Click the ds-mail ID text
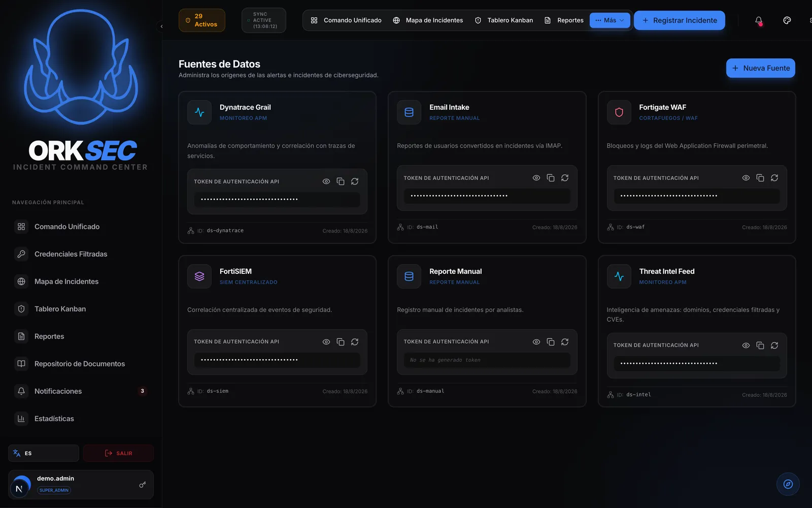Image resolution: width=812 pixels, height=508 pixels. (x=427, y=227)
